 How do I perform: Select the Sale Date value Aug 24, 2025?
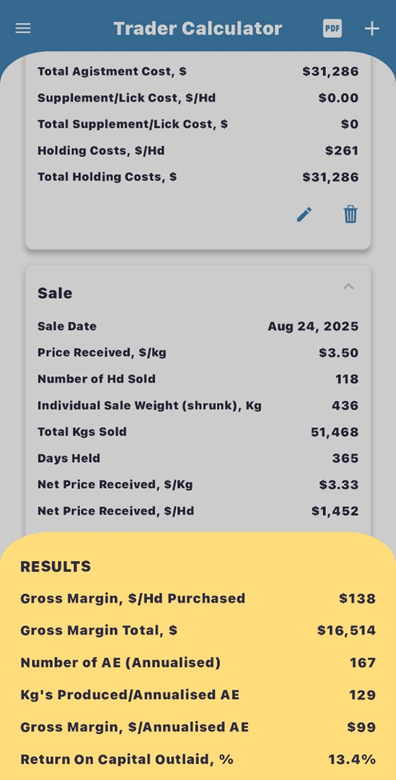(x=313, y=326)
